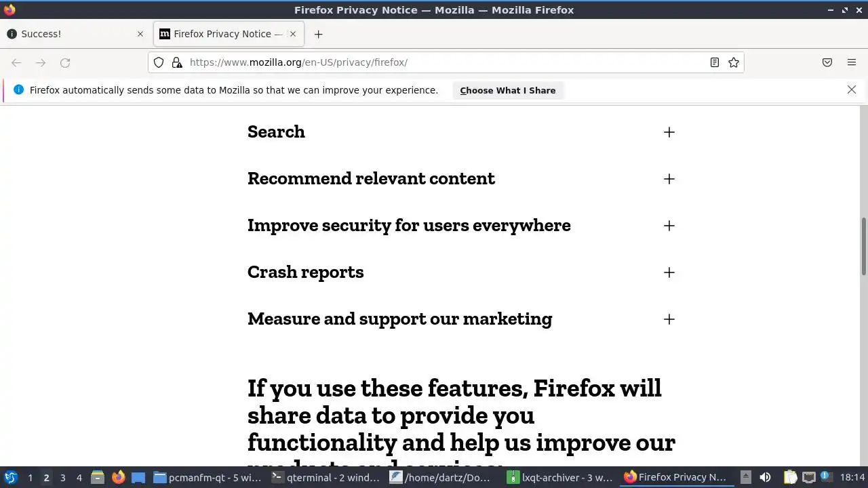Open the clipboard manager tray icon

790,477
